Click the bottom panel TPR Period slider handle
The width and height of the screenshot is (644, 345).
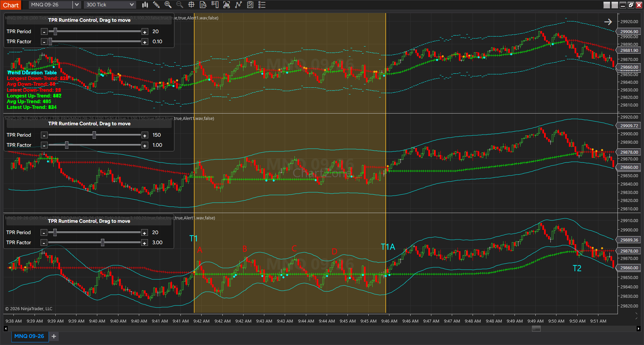coord(55,232)
